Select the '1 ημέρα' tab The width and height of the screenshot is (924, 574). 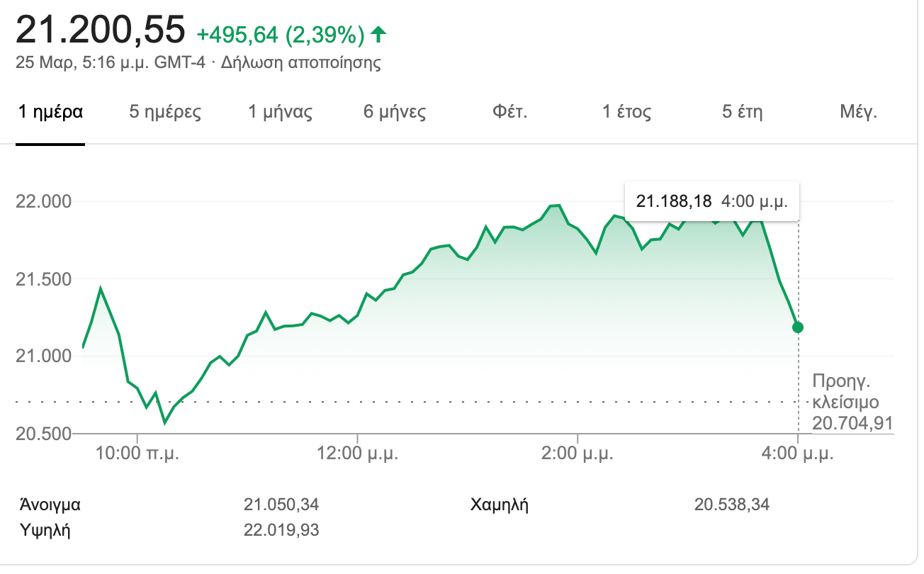click(x=50, y=112)
